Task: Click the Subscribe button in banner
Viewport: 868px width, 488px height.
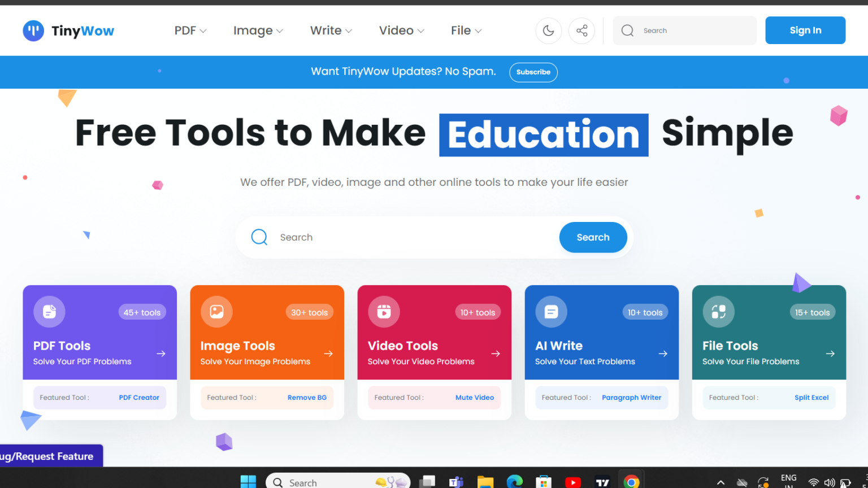Action: pyautogui.click(x=533, y=72)
